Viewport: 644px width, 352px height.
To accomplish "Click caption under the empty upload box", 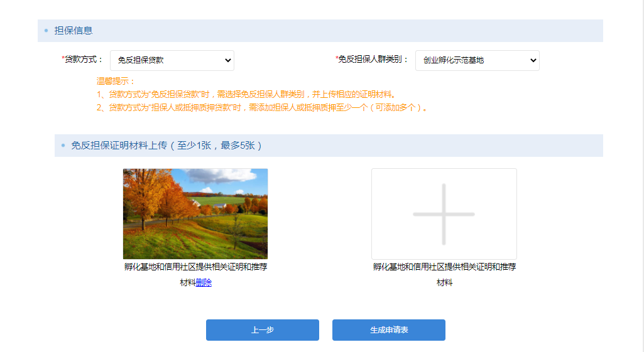I will 444,274.
